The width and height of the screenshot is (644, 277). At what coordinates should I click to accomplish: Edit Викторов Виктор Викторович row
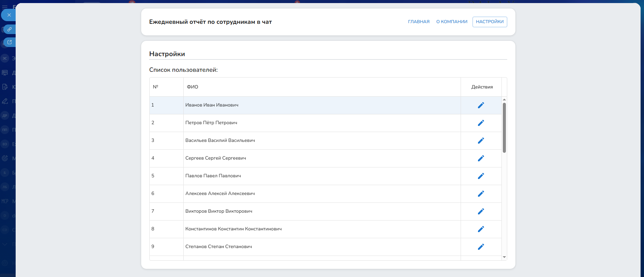[481, 211]
